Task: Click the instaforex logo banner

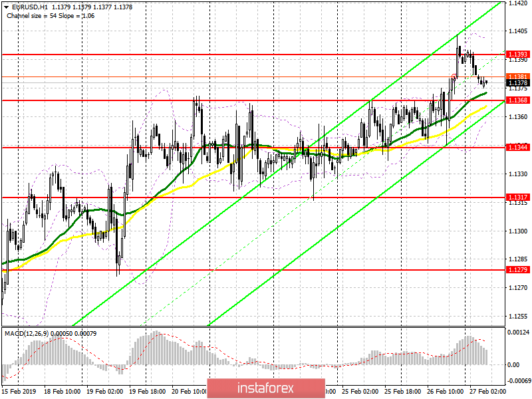Action: (x=266, y=388)
